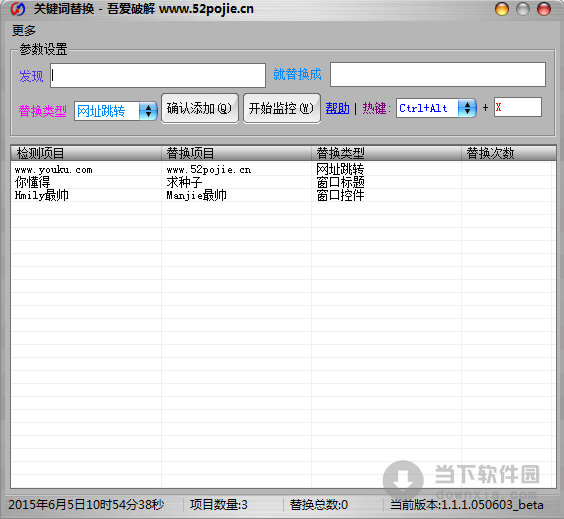564x519 pixels.
Task: Open the 更多 menu
Action: point(24,31)
